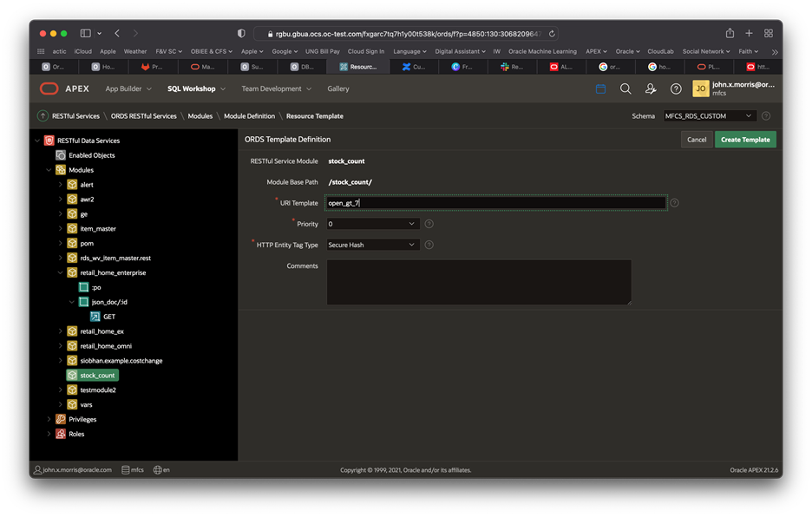Select the Enabled Objects icon in the tree
The height and width of the screenshot is (517, 812).
pyautogui.click(x=59, y=154)
